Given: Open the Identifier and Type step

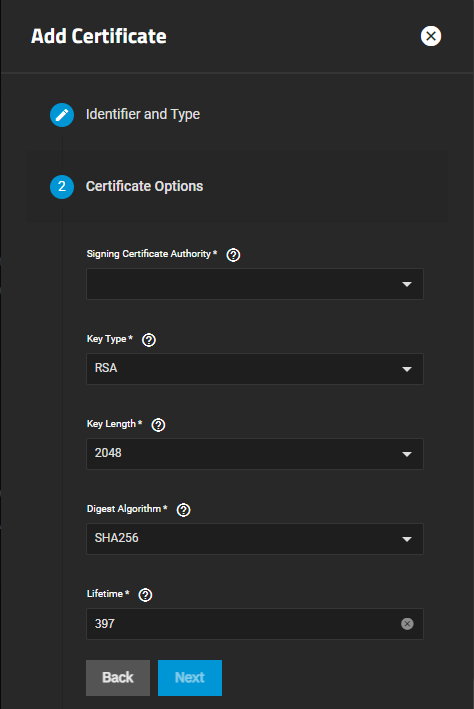Looking at the screenshot, I should 143,114.
